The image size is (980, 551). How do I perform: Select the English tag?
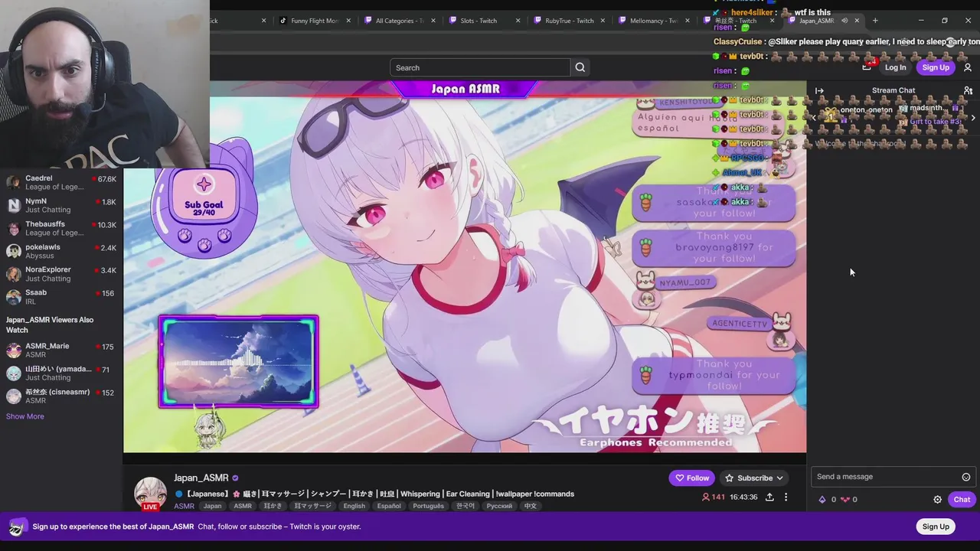pyautogui.click(x=354, y=506)
